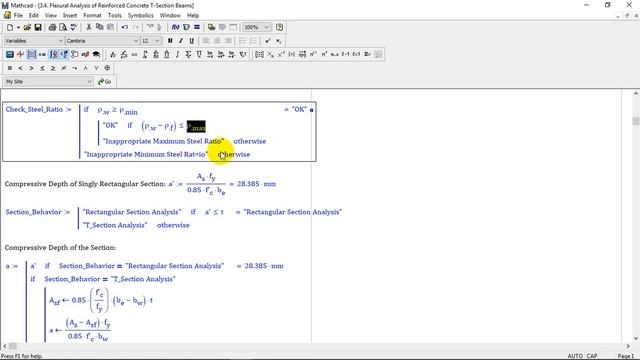Insert the greater-than-or-equal operator
Image resolution: width=640 pixels, height=360 pixels.
pyautogui.click(x=53, y=68)
